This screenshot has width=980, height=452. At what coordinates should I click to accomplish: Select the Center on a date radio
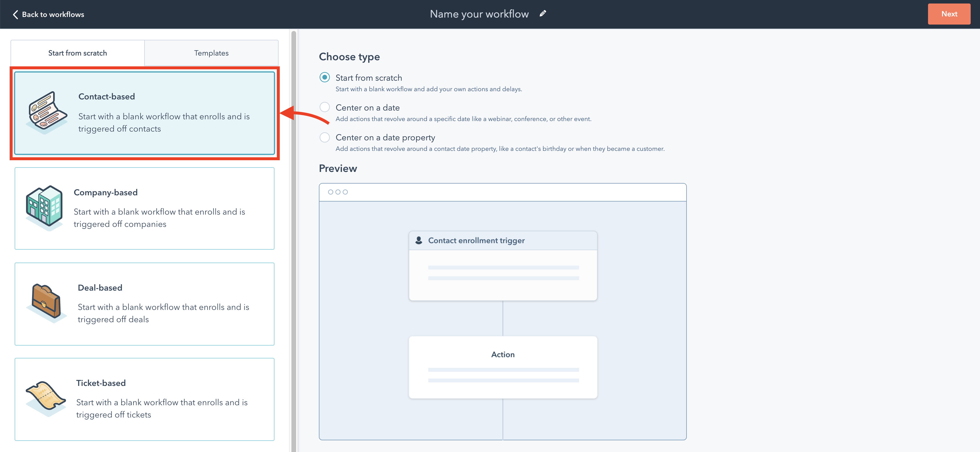pyautogui.click(x=324, y=107)
